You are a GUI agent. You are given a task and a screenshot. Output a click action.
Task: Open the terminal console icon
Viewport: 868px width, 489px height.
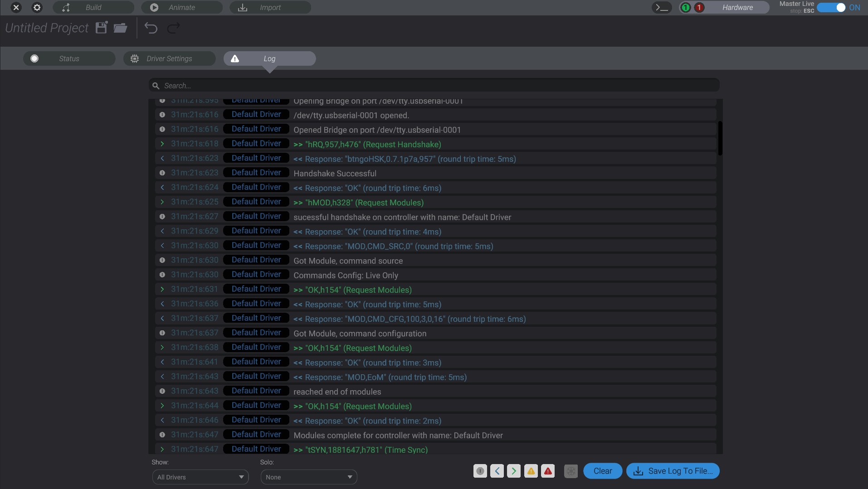[661, 7]
